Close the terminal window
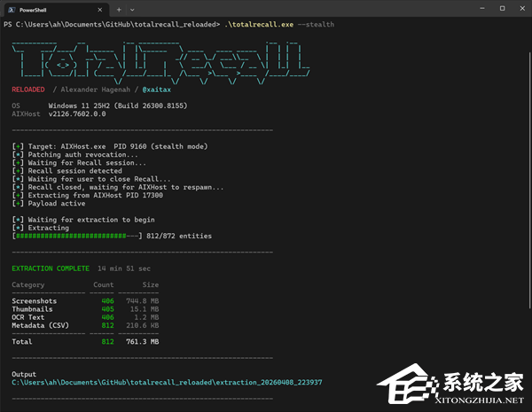The image size is (532, 412). tap(522, 9)
